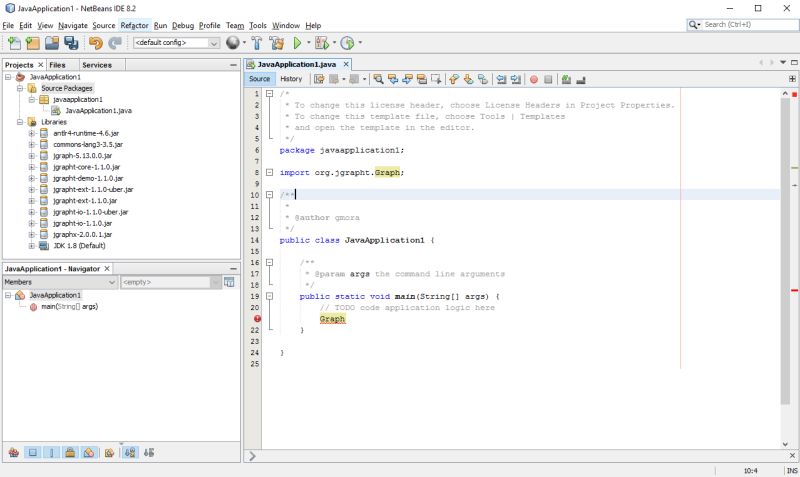Click the Last Edit icon in editor toolbar
Image resolution: width=800 pixels, height=477 pixels.
[319, 79]
